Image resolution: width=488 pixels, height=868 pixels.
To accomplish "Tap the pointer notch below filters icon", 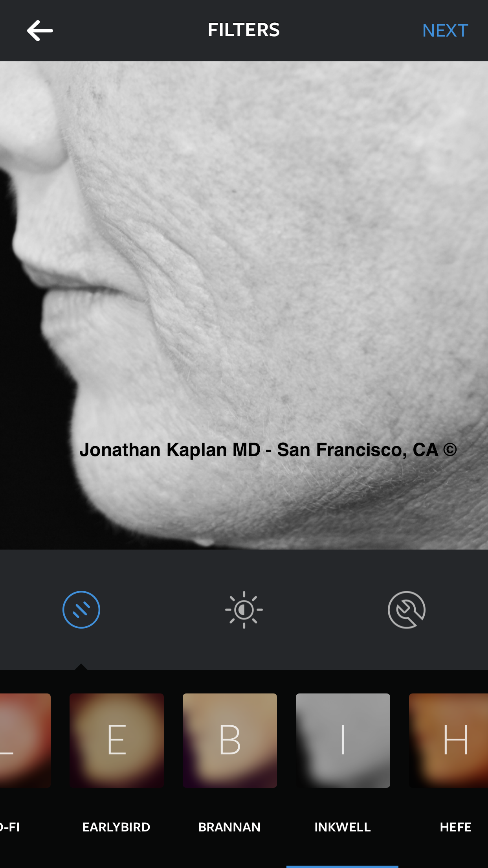I will [81, 667].
